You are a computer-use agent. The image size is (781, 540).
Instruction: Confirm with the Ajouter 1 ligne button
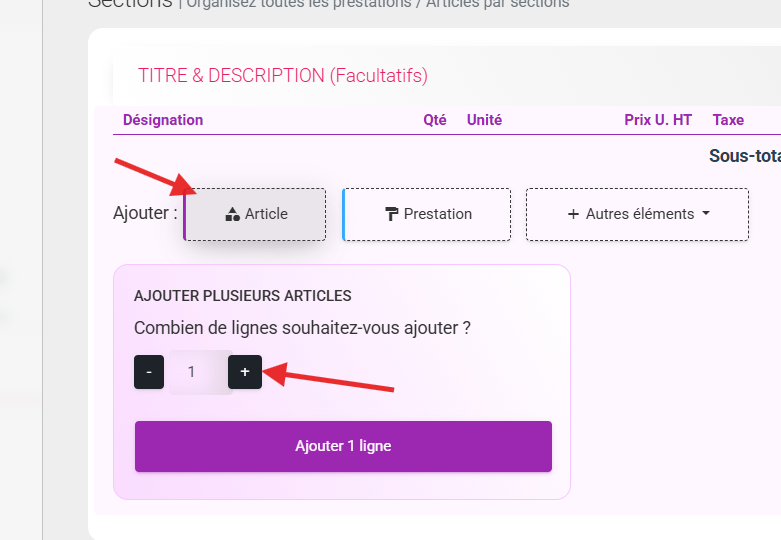pos(343,446)
